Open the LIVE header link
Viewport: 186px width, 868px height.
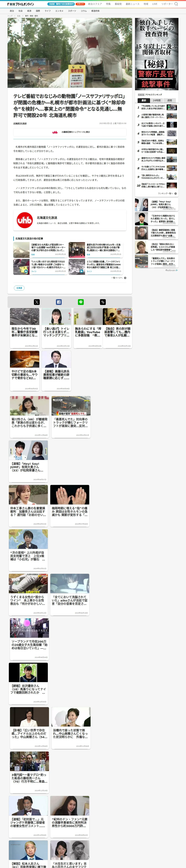155,4
